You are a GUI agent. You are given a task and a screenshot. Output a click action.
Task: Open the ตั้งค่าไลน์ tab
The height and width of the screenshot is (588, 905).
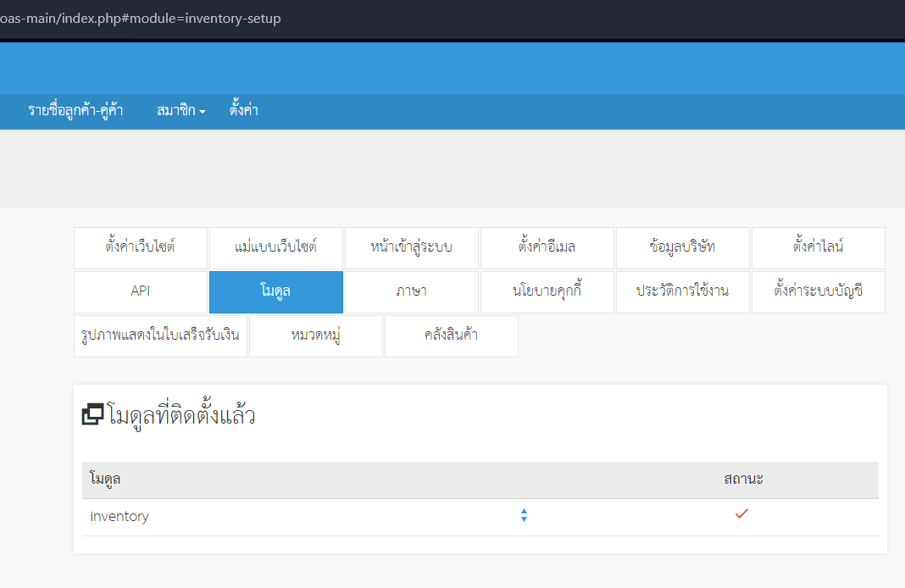click(819, 248)
